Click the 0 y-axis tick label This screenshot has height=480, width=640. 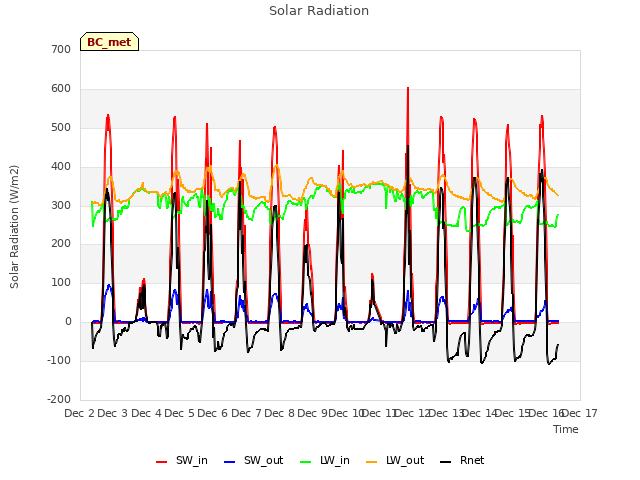(x=68, y=322)
